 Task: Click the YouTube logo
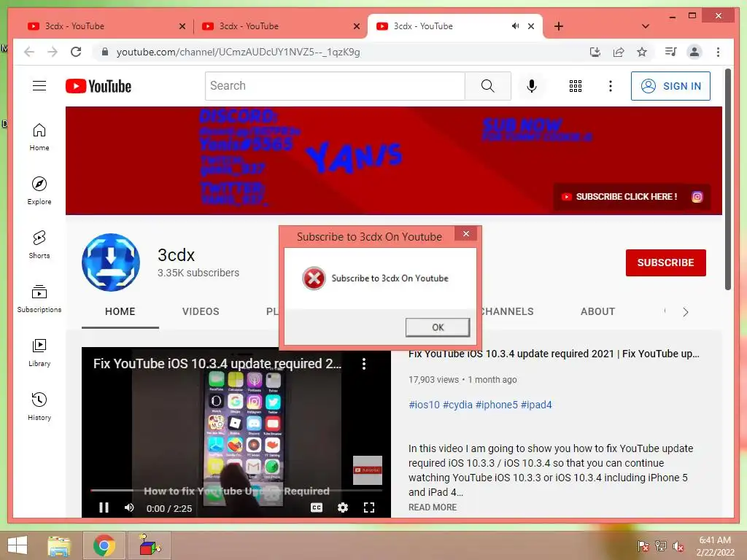[98, 86]
